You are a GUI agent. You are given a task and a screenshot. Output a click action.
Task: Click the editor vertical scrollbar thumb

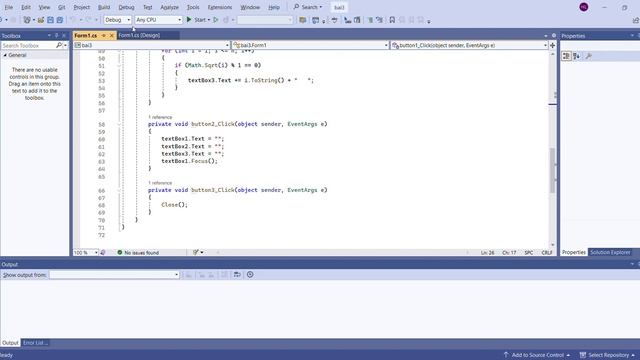click(553, 170)
